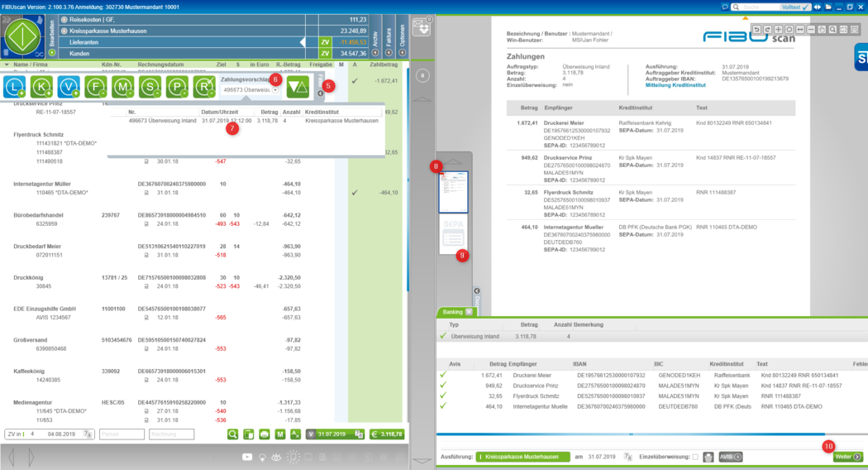Click the YouTube video icon
868x470 pixels.
246,456
